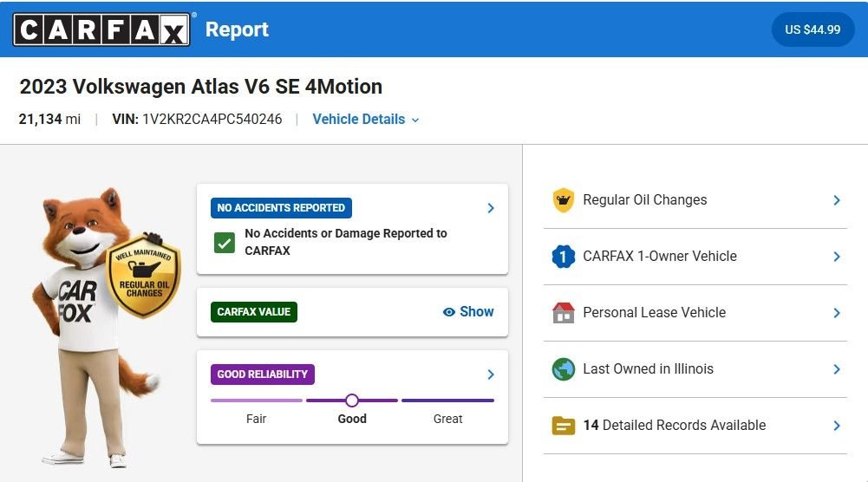
Task: Click the 1-Owner blue badge icon
Action: [x=564, y=257]
